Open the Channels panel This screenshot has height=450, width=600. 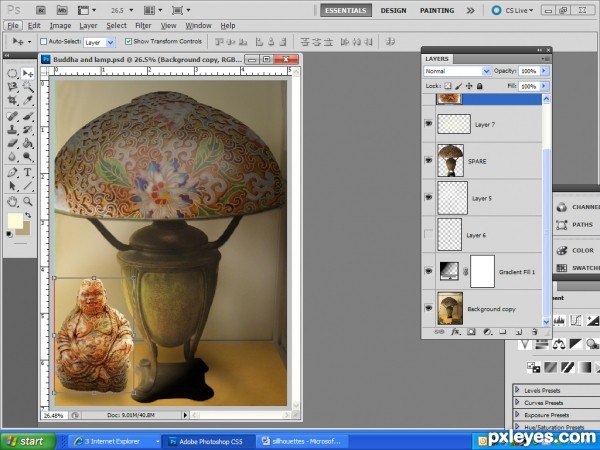click(x=578, y=207)
